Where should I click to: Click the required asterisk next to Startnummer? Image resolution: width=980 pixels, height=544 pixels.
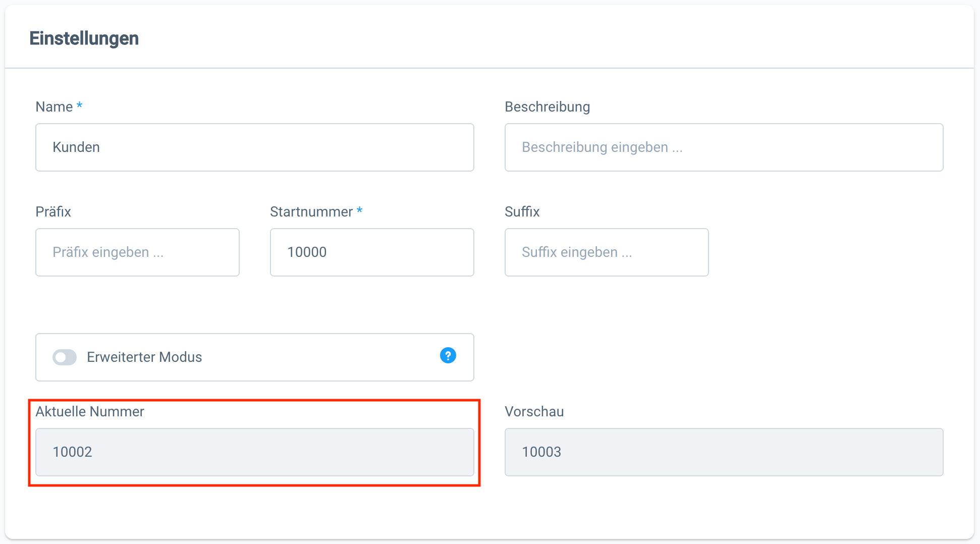tap(360, 210)
